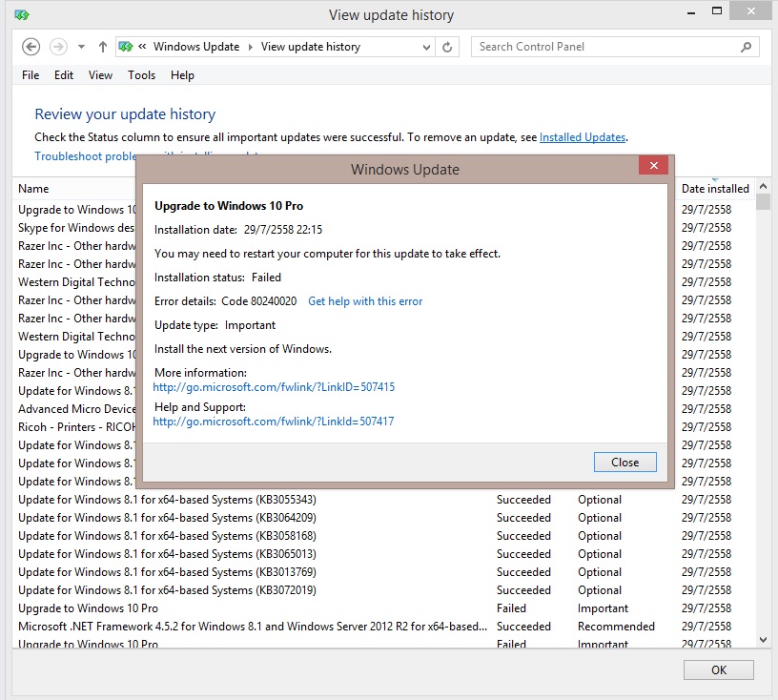Open the File menu

(31, 75)
